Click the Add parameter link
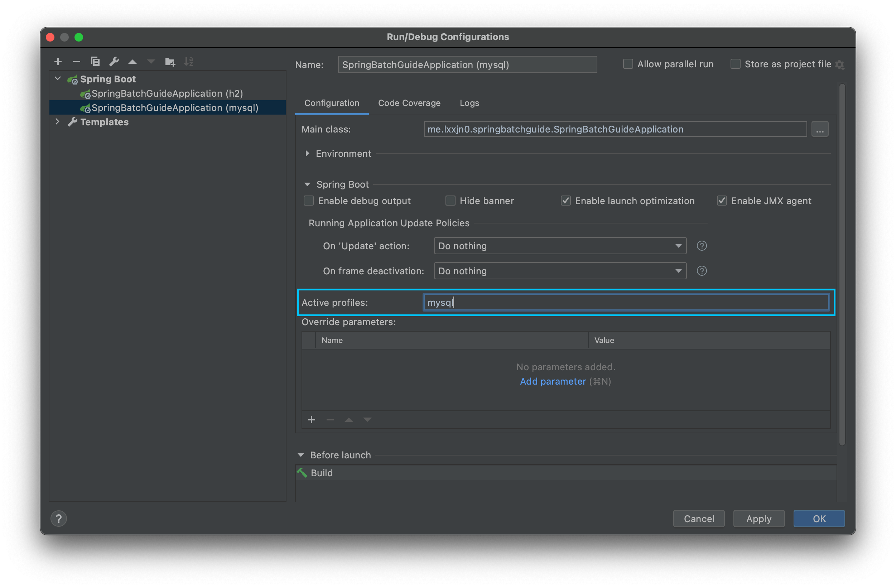 [x=553, y=381]
